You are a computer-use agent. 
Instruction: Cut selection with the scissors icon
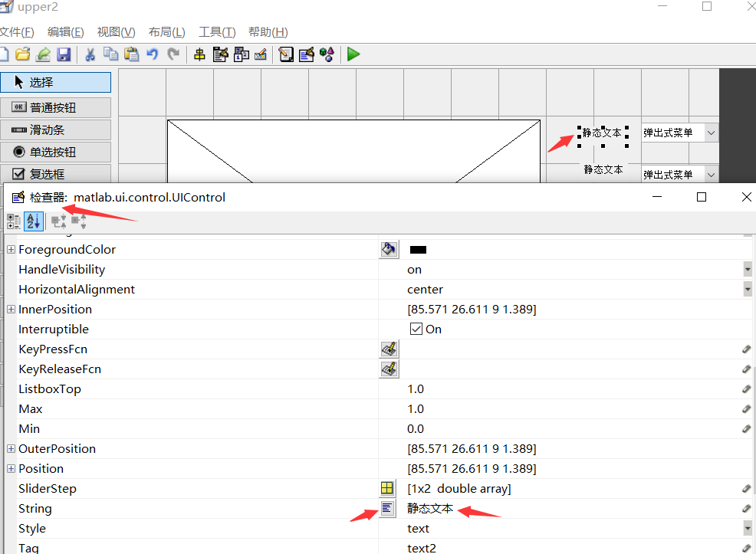point(90,54)
